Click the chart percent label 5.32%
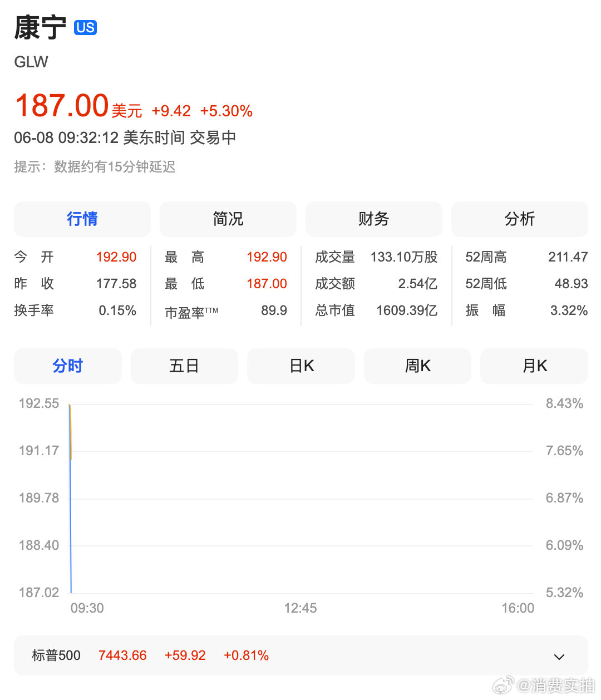The width and height of the screenshot is (601, 700). click(564, 593)
